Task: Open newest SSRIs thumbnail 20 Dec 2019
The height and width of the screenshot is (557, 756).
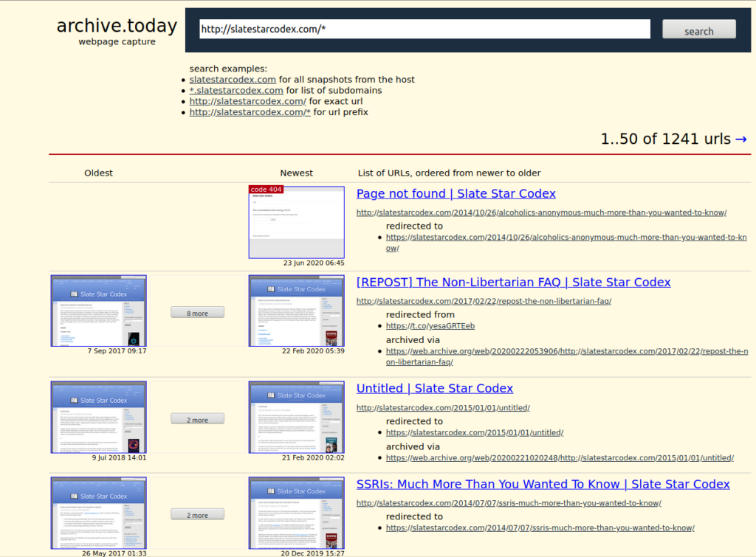Action: coord(297,513)
